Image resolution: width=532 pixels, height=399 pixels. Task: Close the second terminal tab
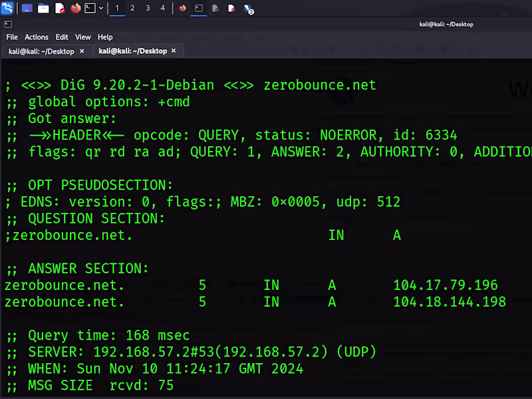coord(174,51)
